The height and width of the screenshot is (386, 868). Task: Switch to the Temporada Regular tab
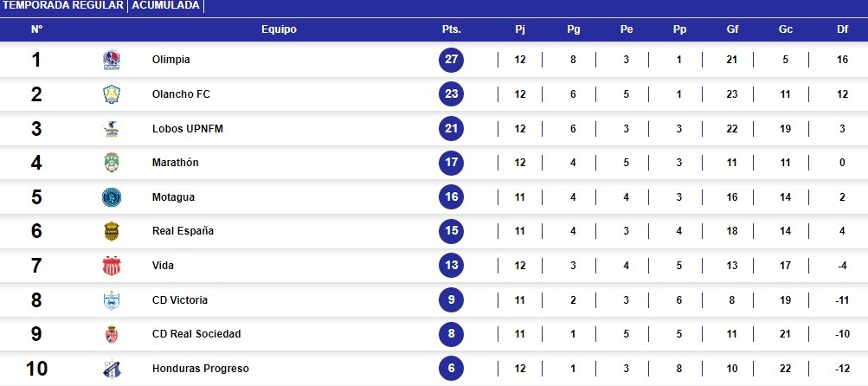click(64, 5)
